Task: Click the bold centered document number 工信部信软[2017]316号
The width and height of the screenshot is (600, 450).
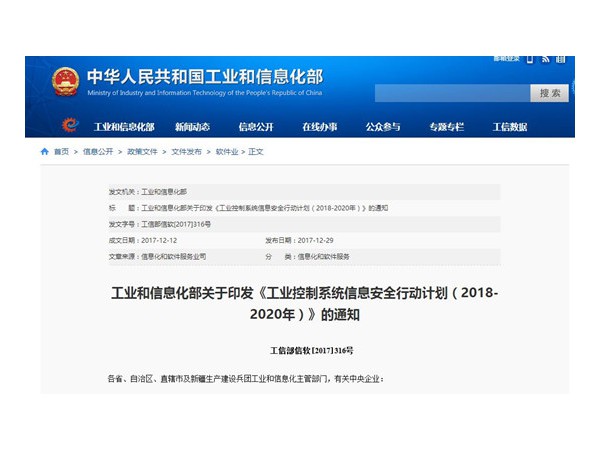Action: (312, 351)
